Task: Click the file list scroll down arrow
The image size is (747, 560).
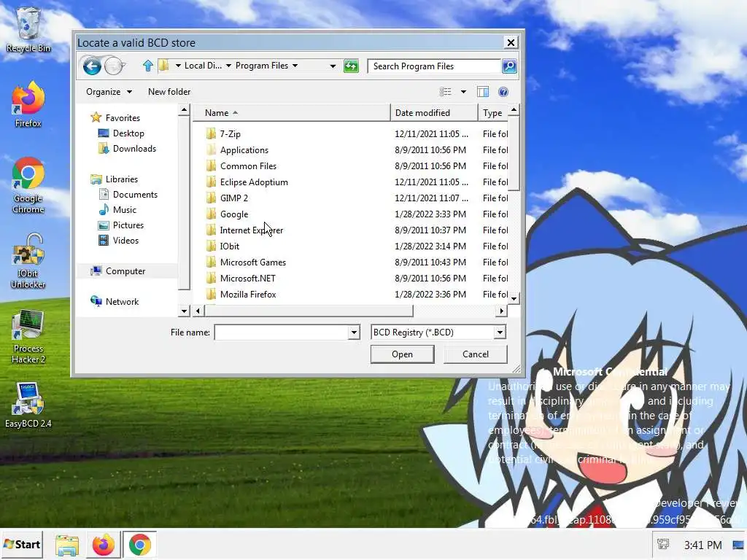Action: [514, 298]
